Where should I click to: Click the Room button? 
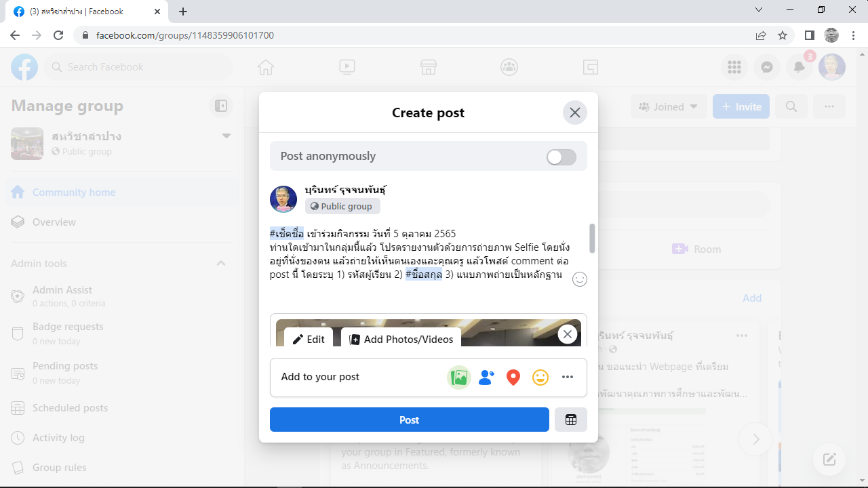coord(698,249)
